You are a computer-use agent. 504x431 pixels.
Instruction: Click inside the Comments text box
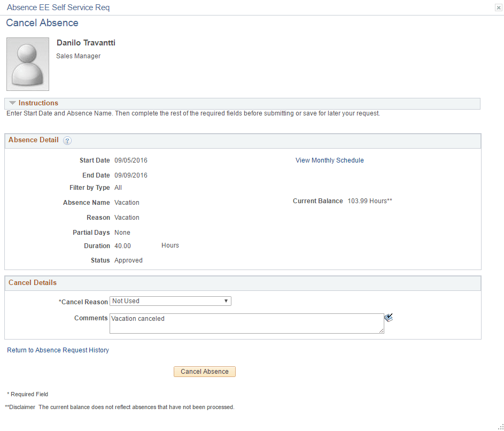[246, 323]
